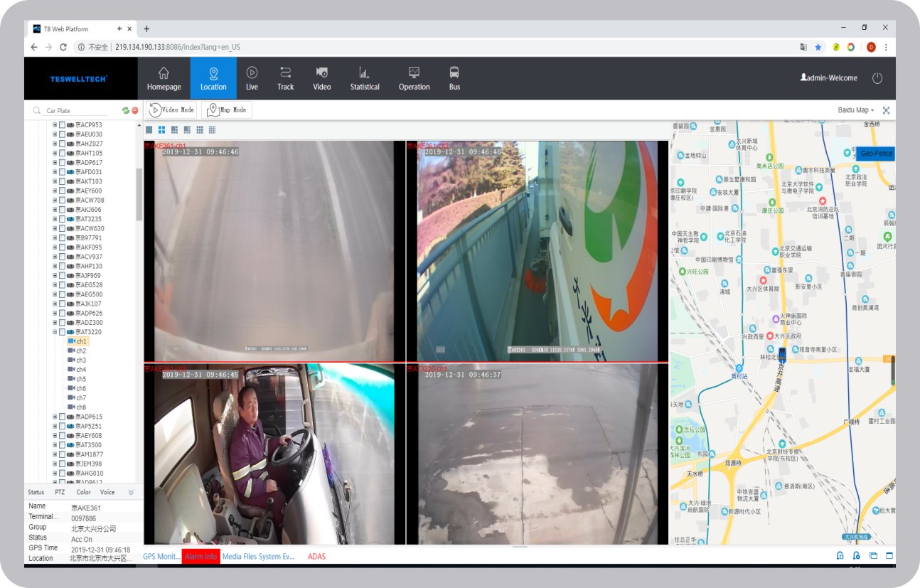Image resolution: width=920 pixels, height=588 pixels.
Task: Click the red remove icon beside Car Plate
Action: coord(134,110)
